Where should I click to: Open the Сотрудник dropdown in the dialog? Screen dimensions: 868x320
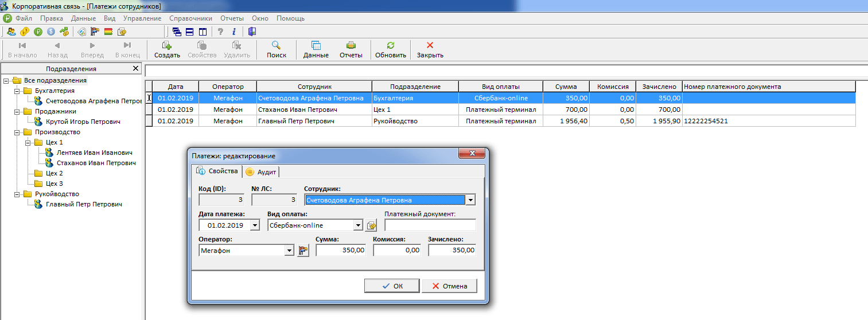pyautogui.click(x=470, y=200)
